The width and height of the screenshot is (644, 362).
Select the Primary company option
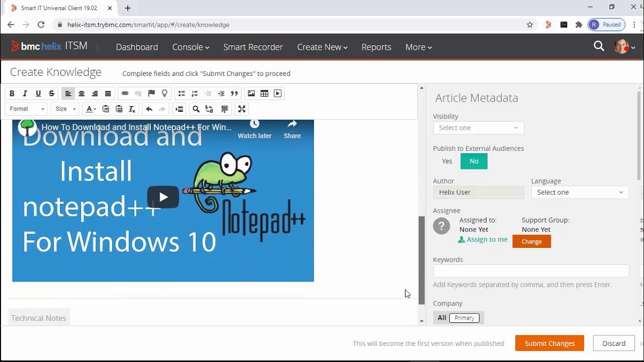point(464,318)
